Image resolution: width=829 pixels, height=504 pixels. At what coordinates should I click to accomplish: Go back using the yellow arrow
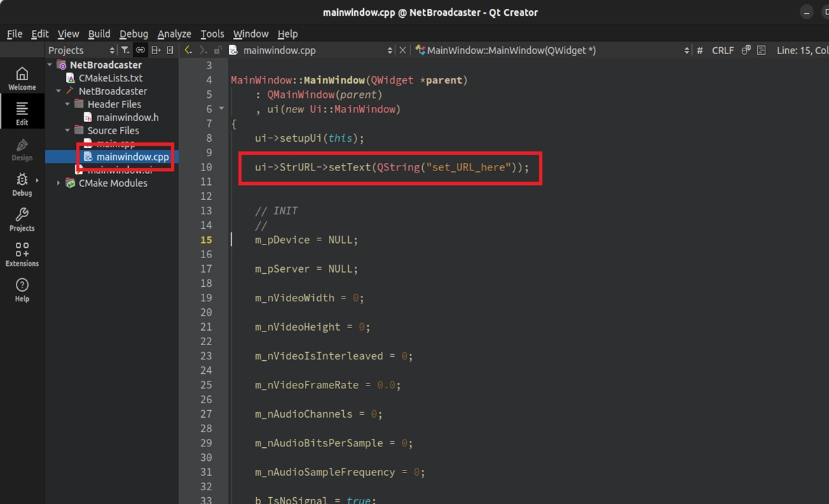coord(188,50)
